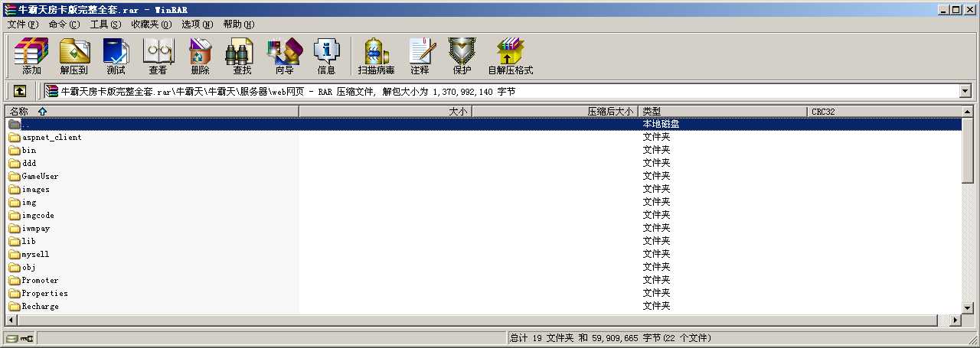The height and width of the screenshot is (348, 980).
Task: Click the archive path address field
Action: 501,91
